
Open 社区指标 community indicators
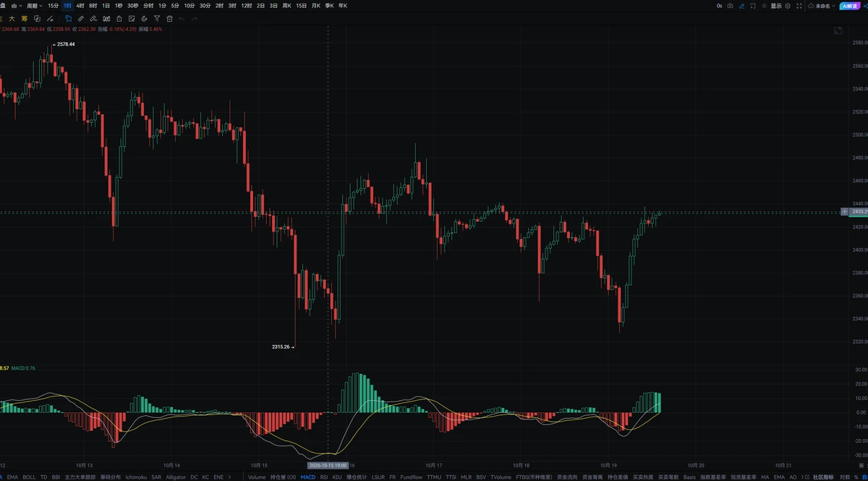823,477
